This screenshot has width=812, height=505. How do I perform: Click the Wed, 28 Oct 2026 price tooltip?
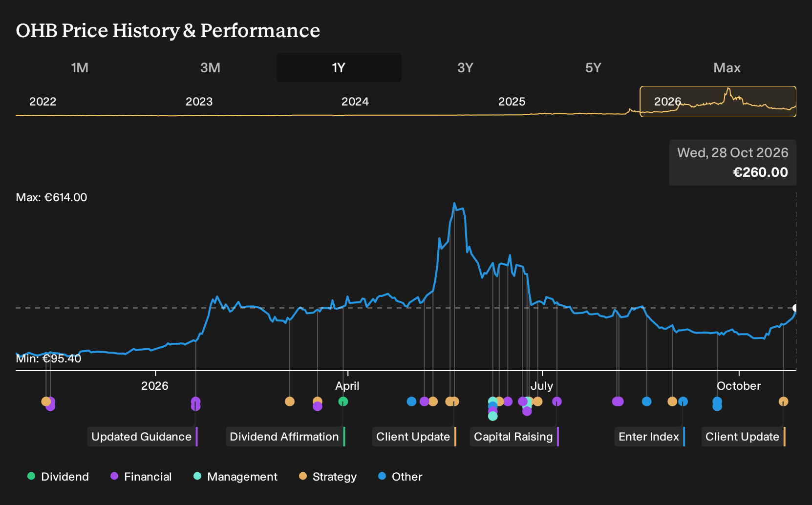tap(733, 163)
